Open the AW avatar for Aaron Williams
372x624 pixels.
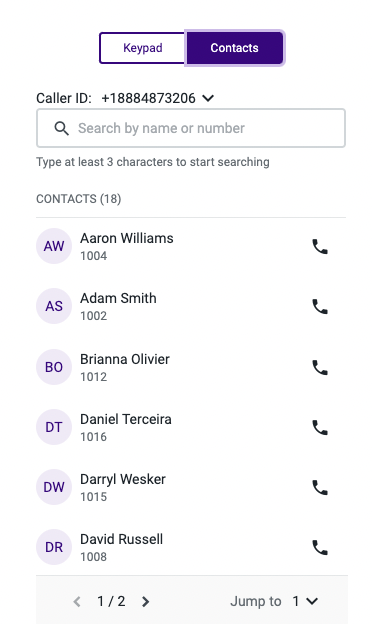pos(54,246)
